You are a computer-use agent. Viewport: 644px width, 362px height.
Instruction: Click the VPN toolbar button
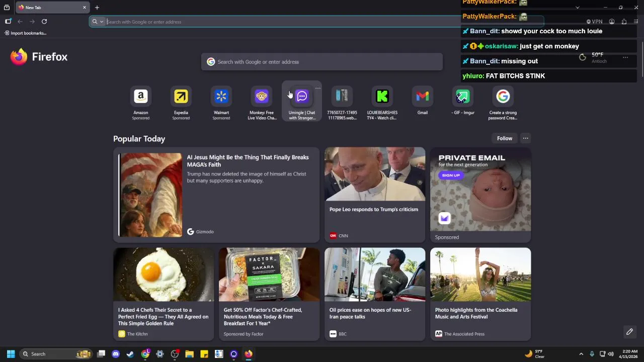click(594, 22)
